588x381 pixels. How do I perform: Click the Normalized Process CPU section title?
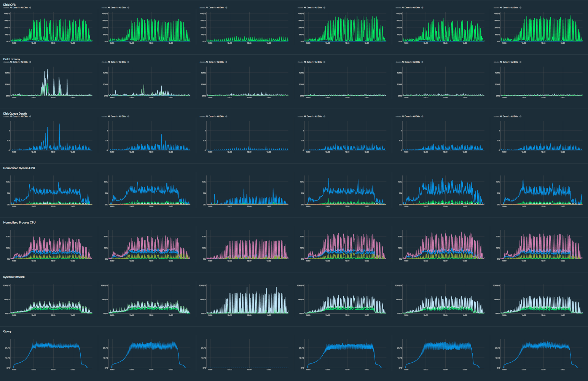pos(19,222)
